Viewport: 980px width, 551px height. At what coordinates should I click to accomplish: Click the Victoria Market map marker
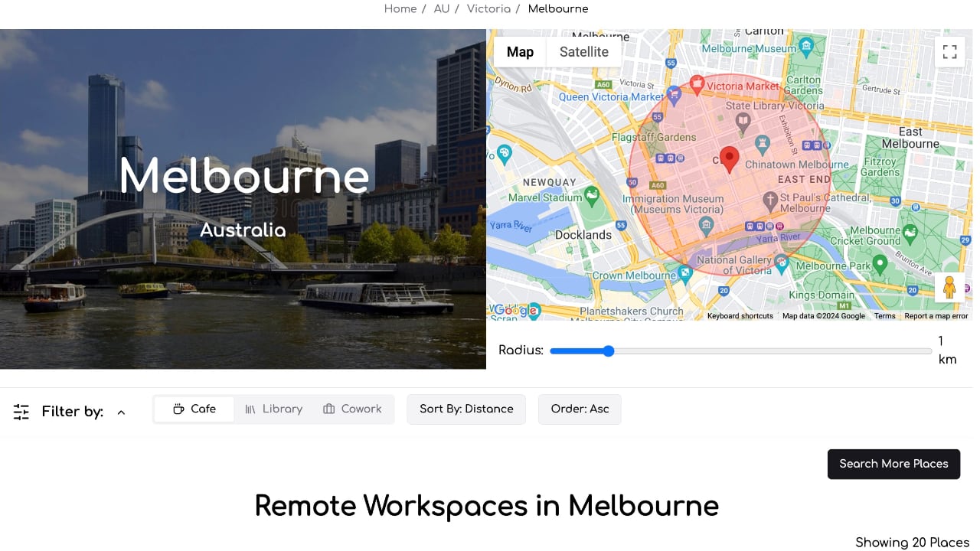697,84
